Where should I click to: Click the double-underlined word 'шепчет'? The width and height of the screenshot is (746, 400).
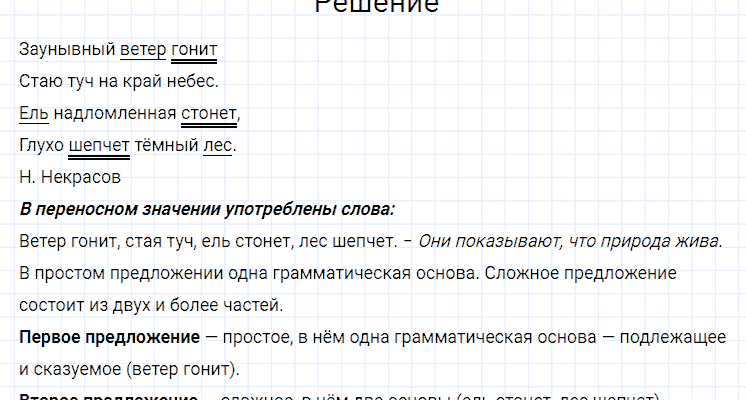tap(99, 145)
